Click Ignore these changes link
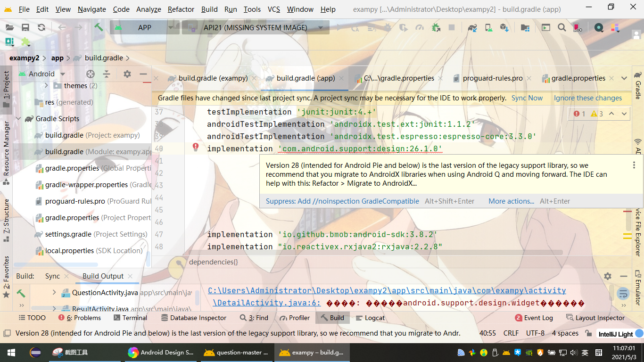The width and height of the screenshot is (644, 362). coord(588,98)
